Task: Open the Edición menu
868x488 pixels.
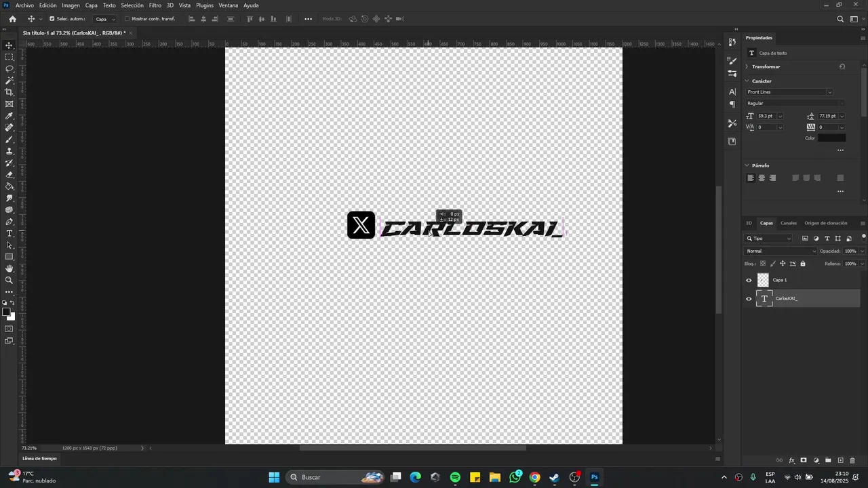Action: point(48,5)
